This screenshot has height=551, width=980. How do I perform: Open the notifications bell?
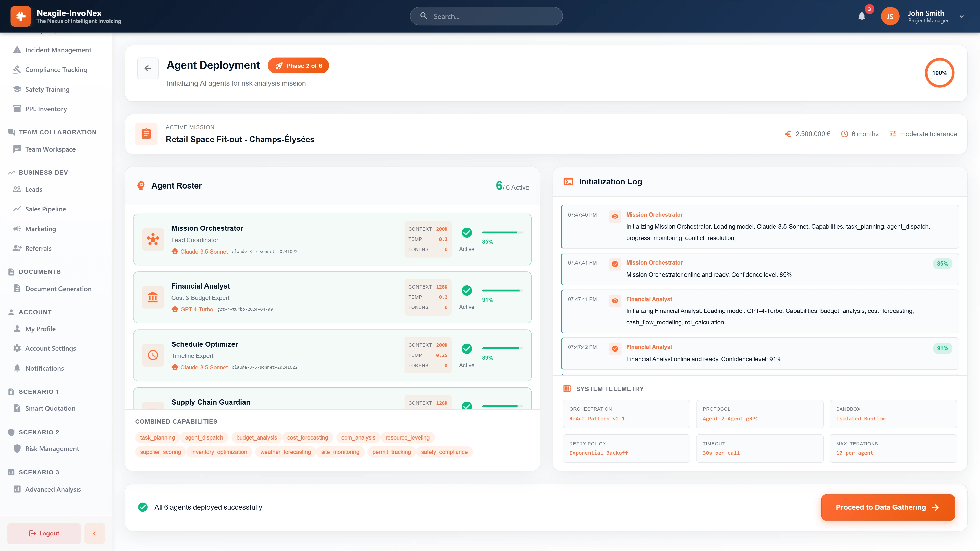coord(861,16)
